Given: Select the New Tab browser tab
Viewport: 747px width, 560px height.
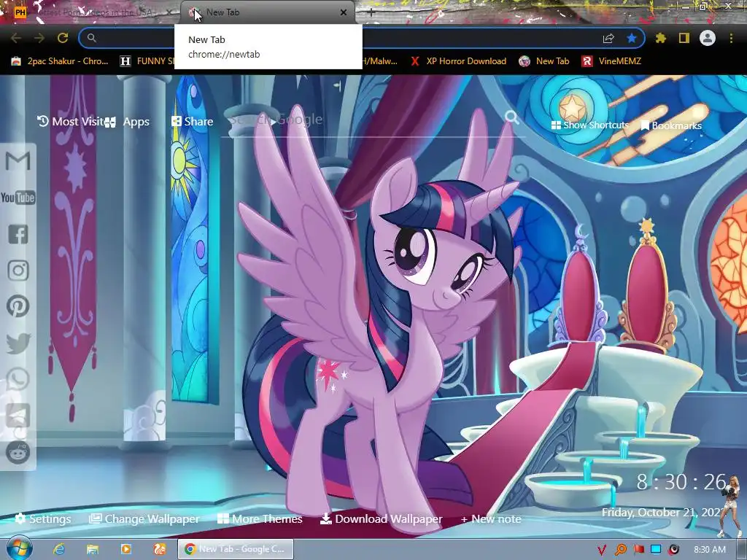Looking at the screenshot, I should (x=267, y=12).
